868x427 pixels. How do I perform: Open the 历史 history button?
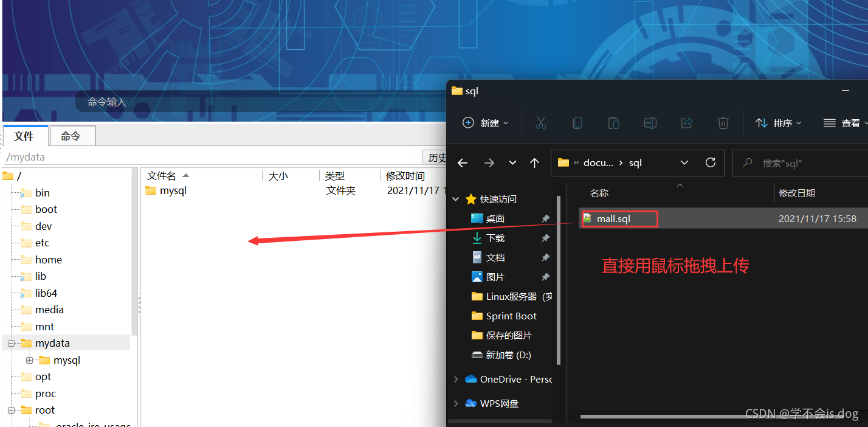(439, 157)
